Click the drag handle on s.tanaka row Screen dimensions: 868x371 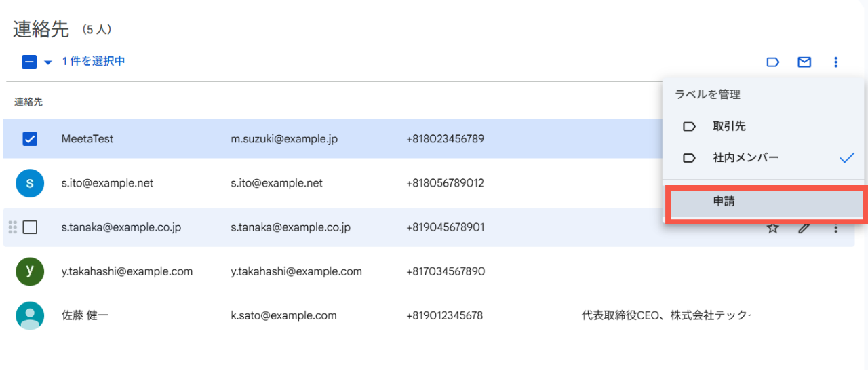(12, 227)
